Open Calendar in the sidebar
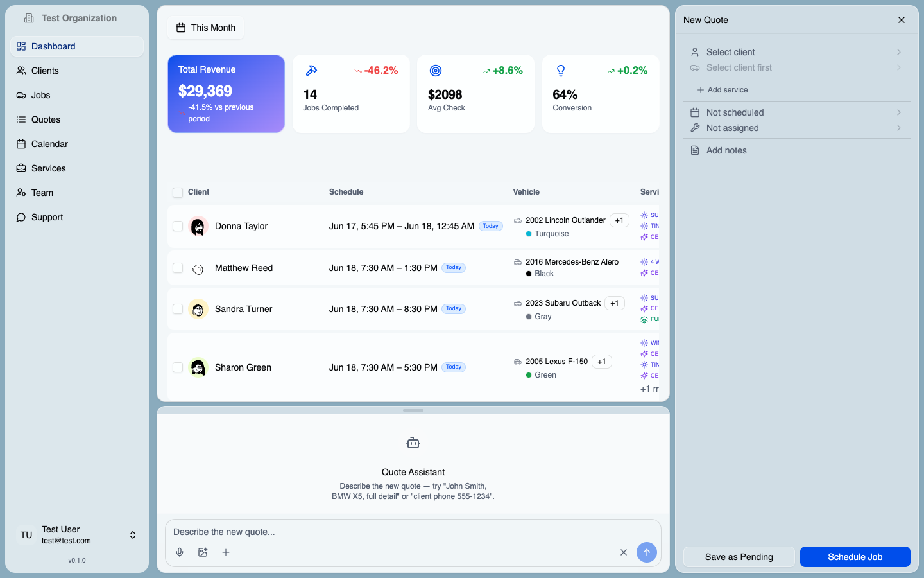This screenshot has width=924, height=578. (77, 144)
